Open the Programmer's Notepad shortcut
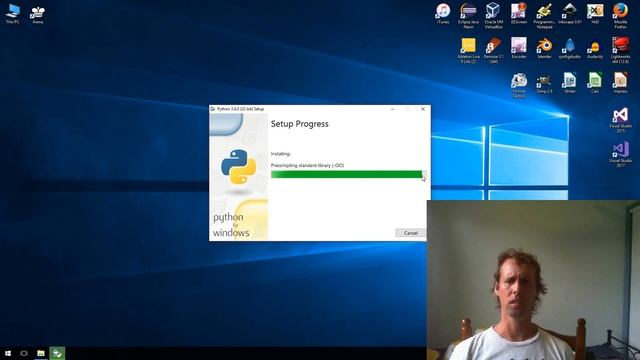 pos(544,16)
